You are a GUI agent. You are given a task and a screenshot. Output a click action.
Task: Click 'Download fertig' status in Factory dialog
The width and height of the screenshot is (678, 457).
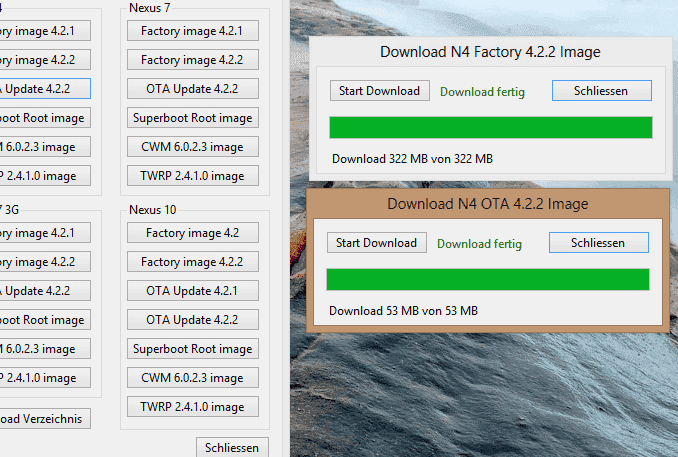click(x=483, y=92)
